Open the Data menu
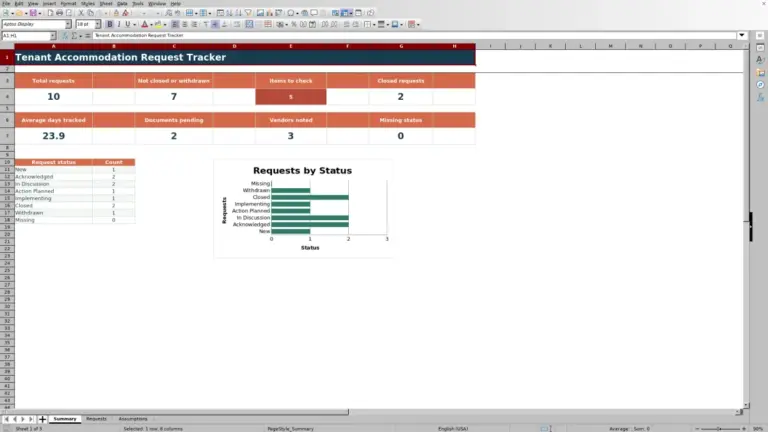The image size is (768, 432). click(x=122, y=3)
